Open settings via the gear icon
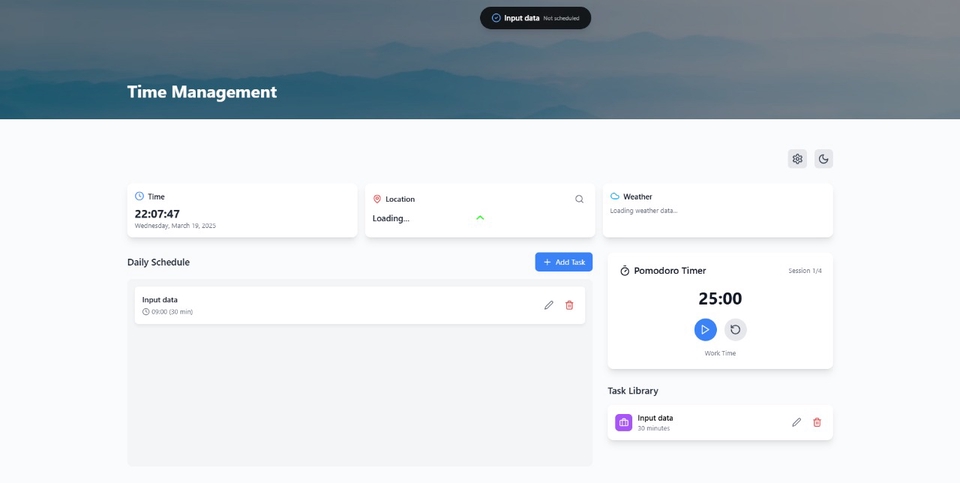The width and height of the screenshot is (960, 483). click(797, 159)
